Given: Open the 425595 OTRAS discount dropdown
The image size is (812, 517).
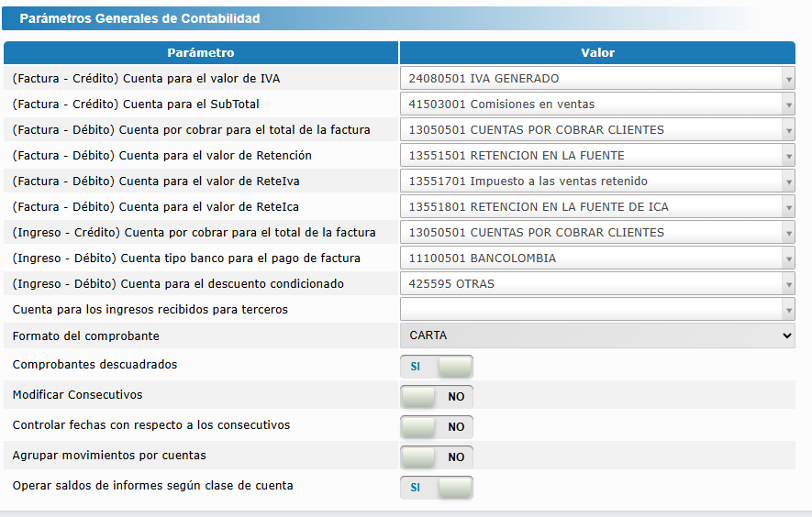Looking at the screenshot, I should [x=597, y=284].
